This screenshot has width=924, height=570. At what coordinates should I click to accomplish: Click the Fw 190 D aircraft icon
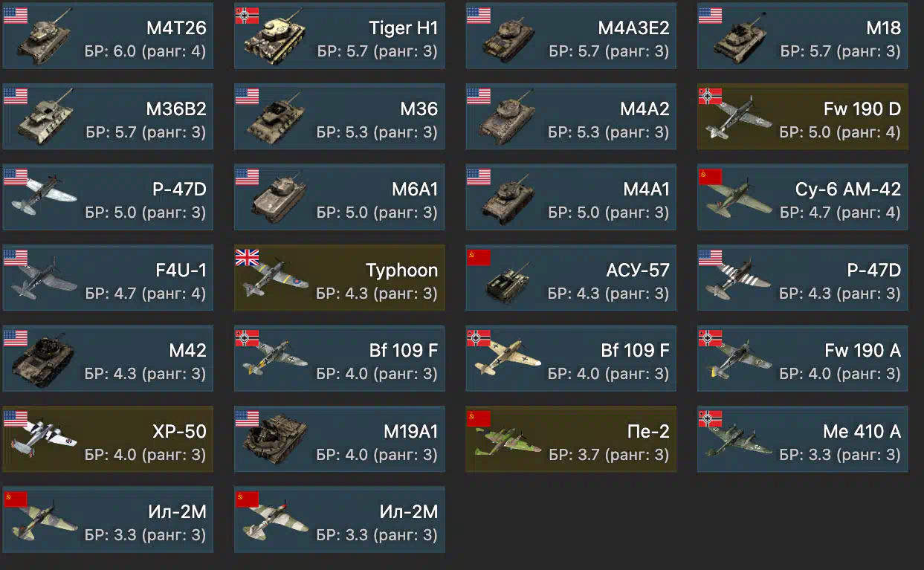[735, 119]
